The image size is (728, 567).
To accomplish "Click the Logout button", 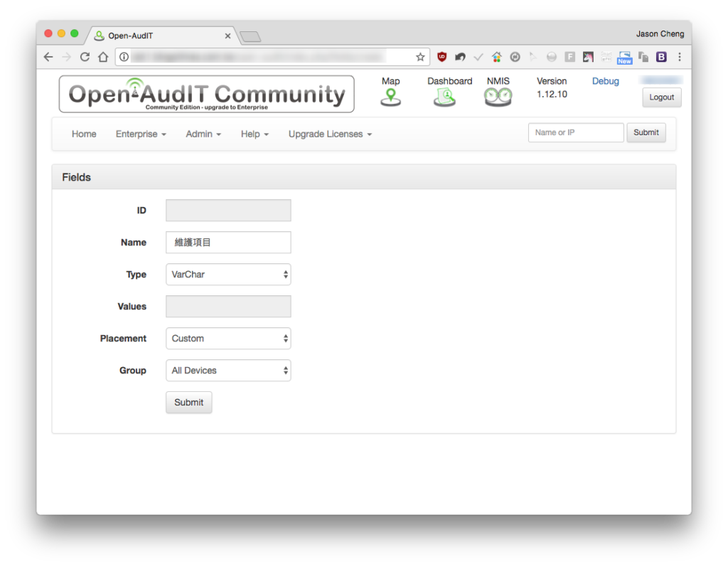I will [662, 97].
